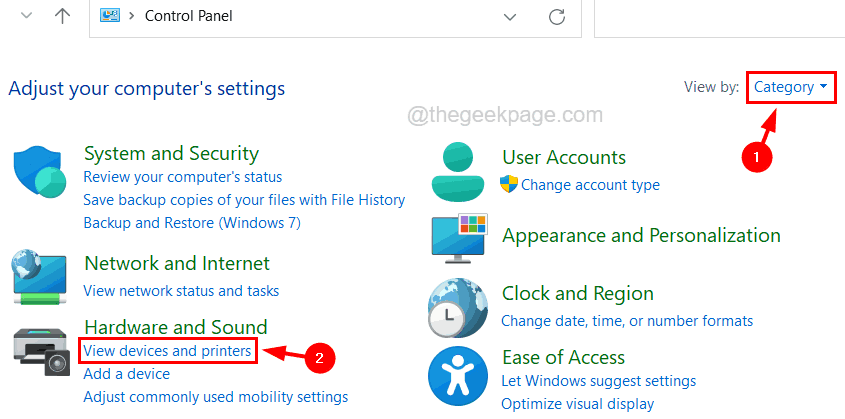Image resolution: width=845 pixels, height=419 pixels.
Task: Select Change date, time, or number formats
Action: point(627,321)
